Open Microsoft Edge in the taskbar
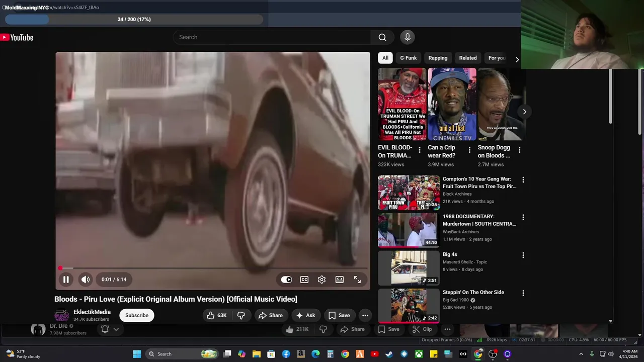 click(x=315, y=354)
